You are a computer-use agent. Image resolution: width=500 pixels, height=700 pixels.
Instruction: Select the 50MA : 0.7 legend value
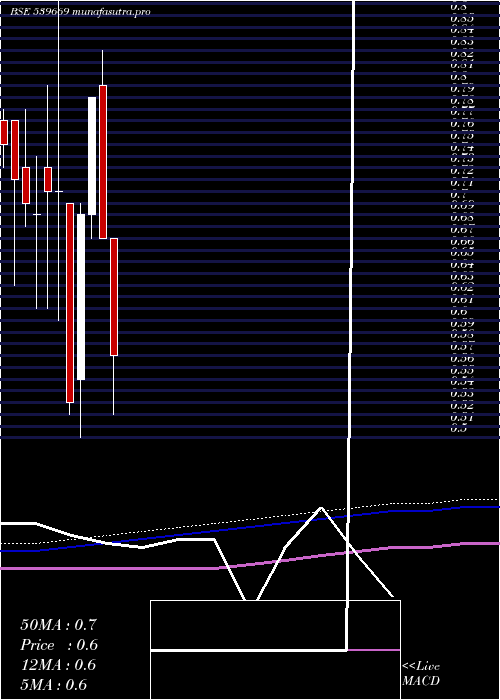point(58,625)
